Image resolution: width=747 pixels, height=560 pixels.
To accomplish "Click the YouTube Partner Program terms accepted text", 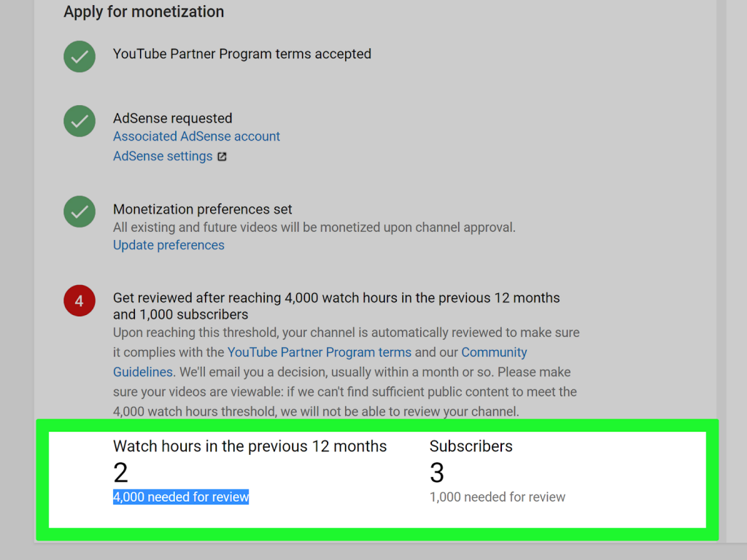I will coord(242,54).
